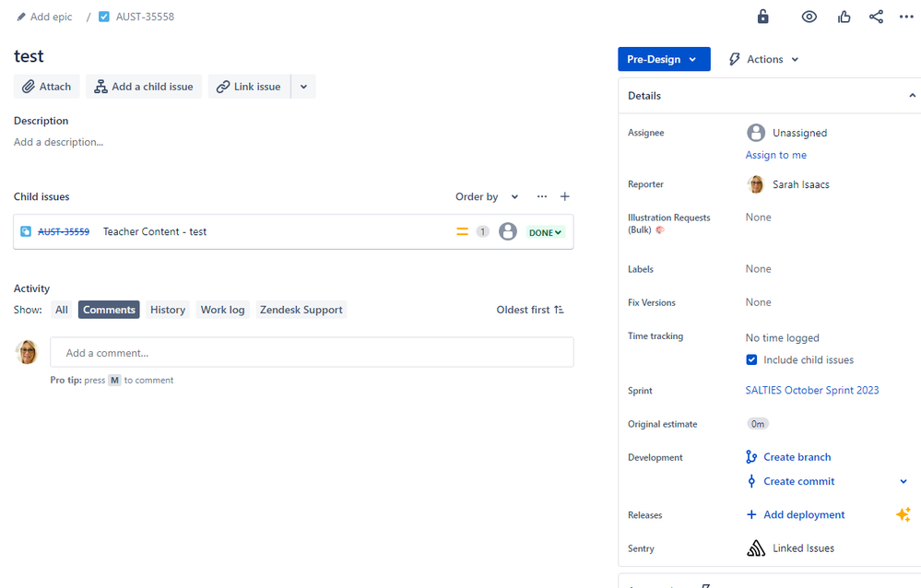Click the Unassigned assignee field
921x588 pixels.
(x=799, y=133)
